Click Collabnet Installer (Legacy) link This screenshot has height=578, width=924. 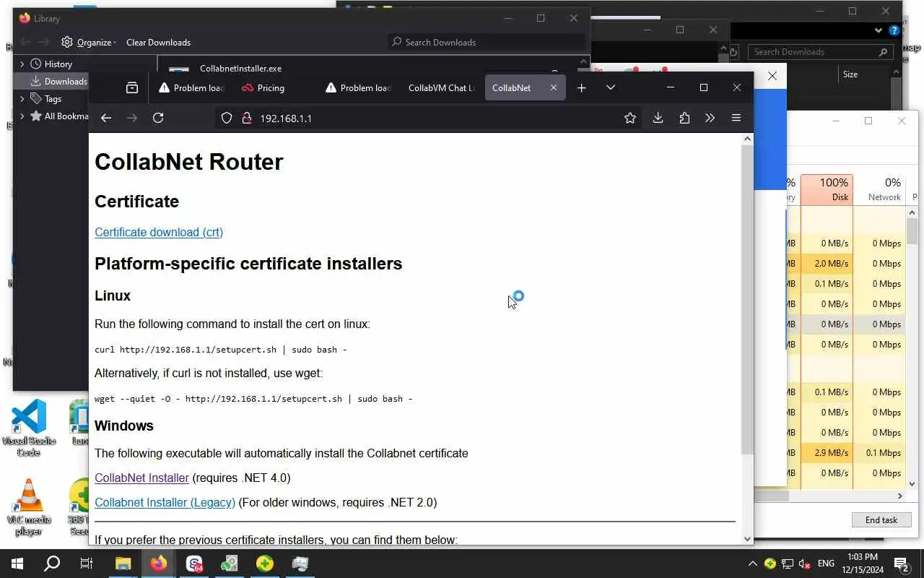pos(165,502)
